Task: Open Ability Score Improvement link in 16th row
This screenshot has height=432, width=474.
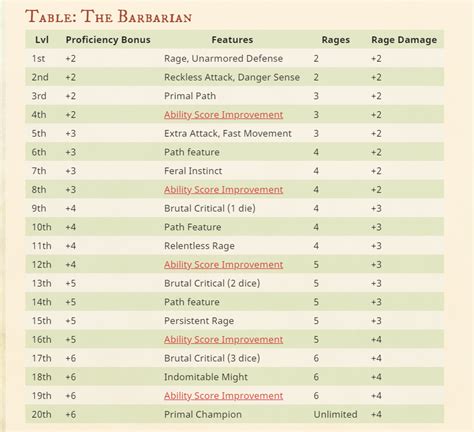Action: pos(223,340)
